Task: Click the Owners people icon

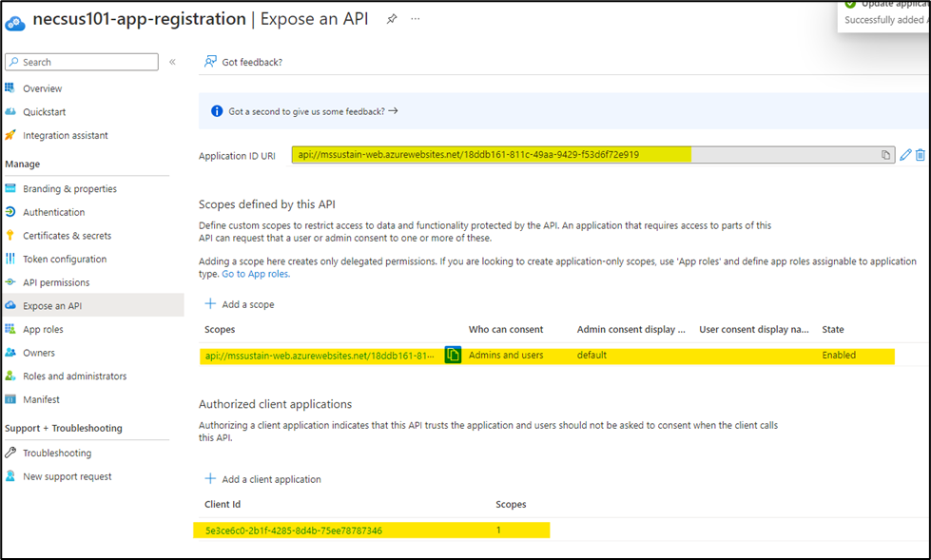Action: [x=10, y=352]
